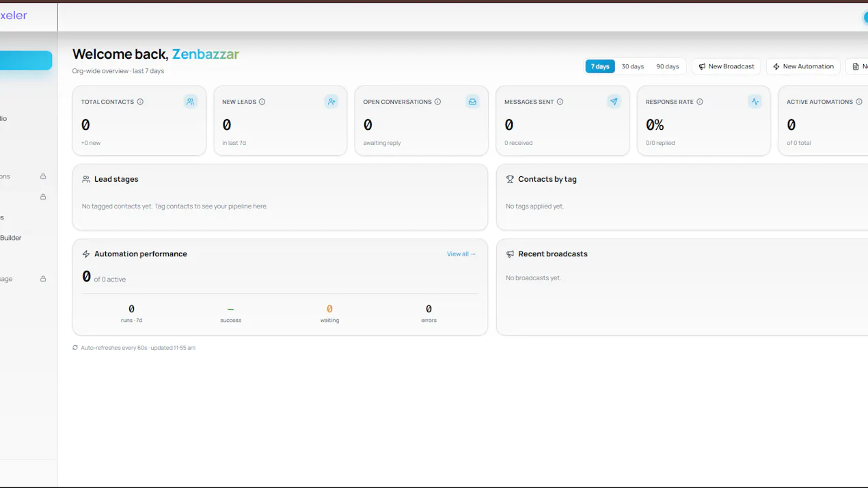
Task: Switch to the 30 days range
Action: click(632, 66)
